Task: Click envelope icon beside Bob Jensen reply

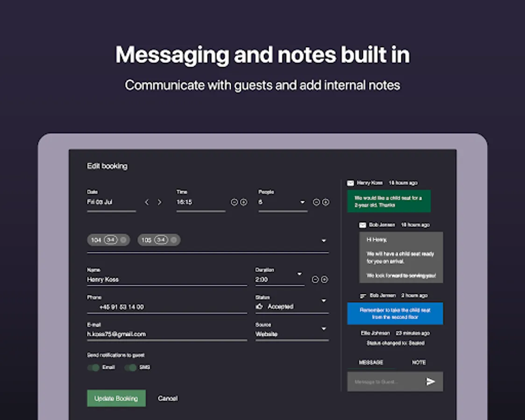Action: [x=362, y=225]
